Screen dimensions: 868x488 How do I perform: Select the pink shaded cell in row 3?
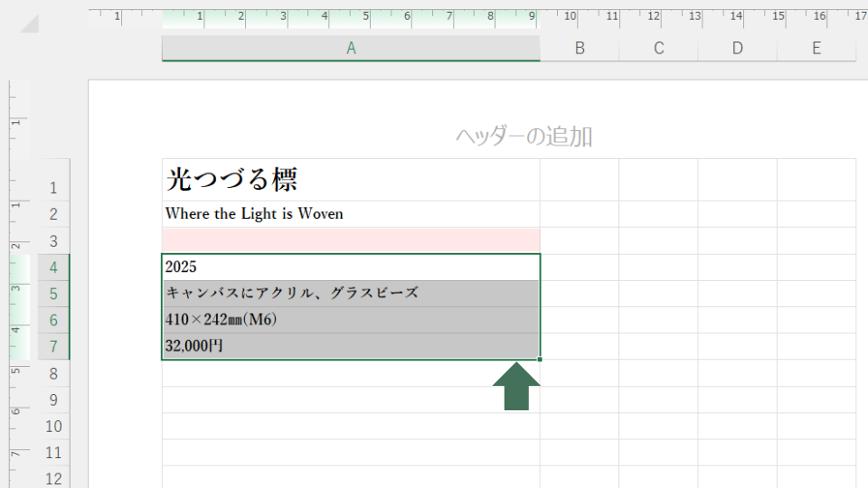(351, 240)
